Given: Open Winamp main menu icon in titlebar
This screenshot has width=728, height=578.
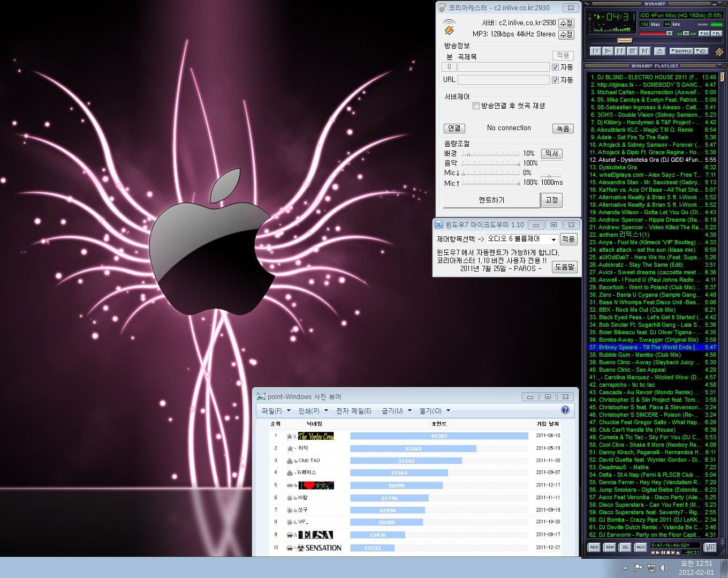Looking at the screenshot, I should pyautogui.click(x=587, y=4).
